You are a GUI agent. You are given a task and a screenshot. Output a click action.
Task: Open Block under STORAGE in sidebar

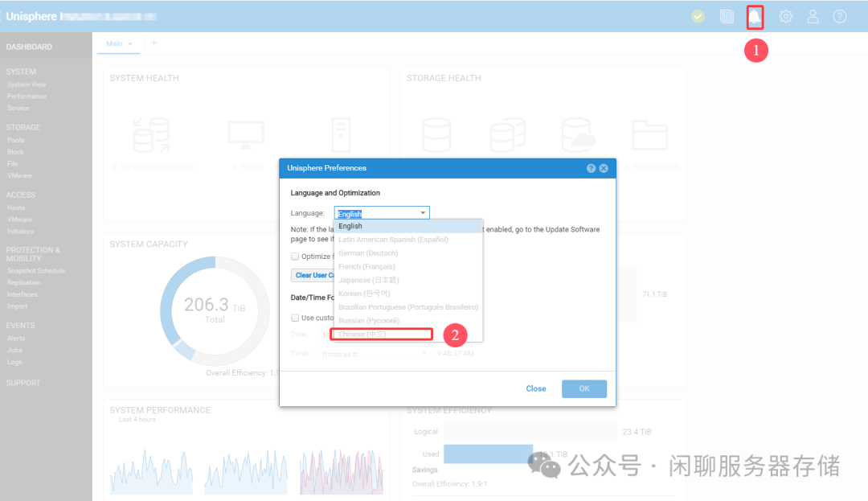tap(15, 152)
